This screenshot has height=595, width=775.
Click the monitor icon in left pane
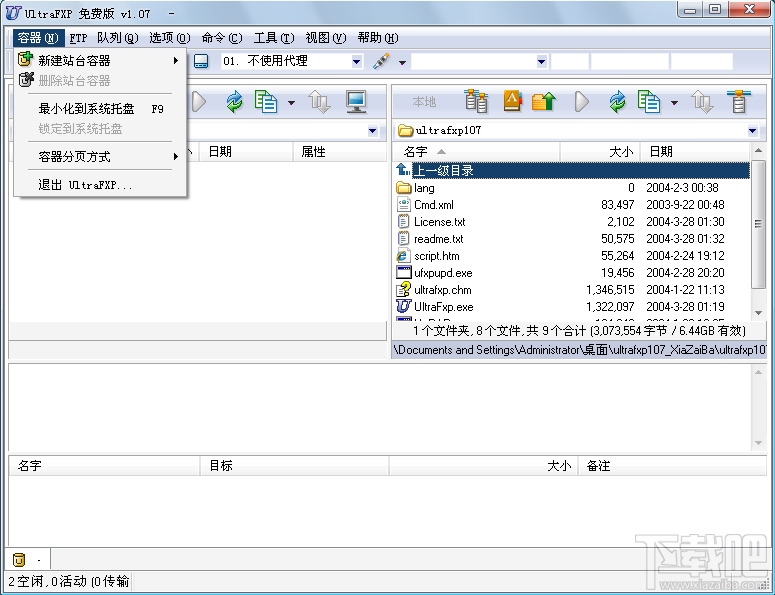point(356,102)
